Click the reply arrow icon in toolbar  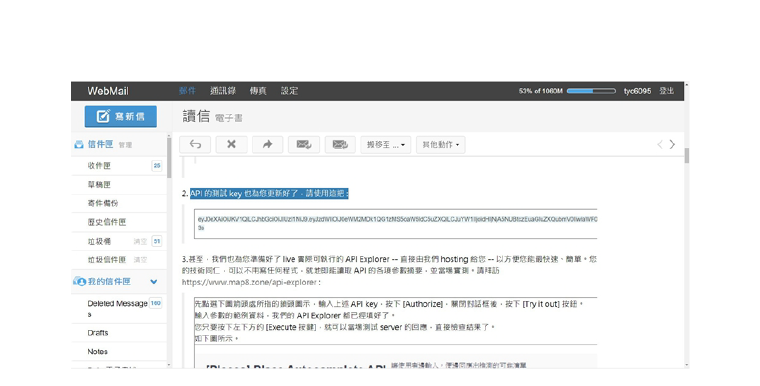click(x=195, y=145)
